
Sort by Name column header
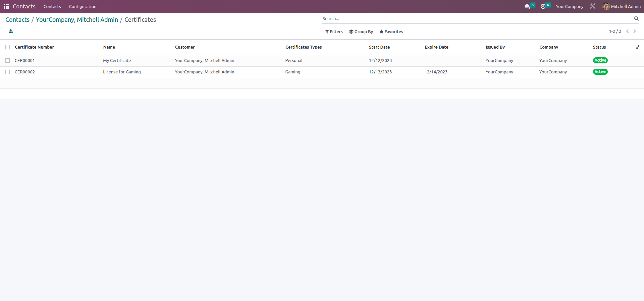109,47
